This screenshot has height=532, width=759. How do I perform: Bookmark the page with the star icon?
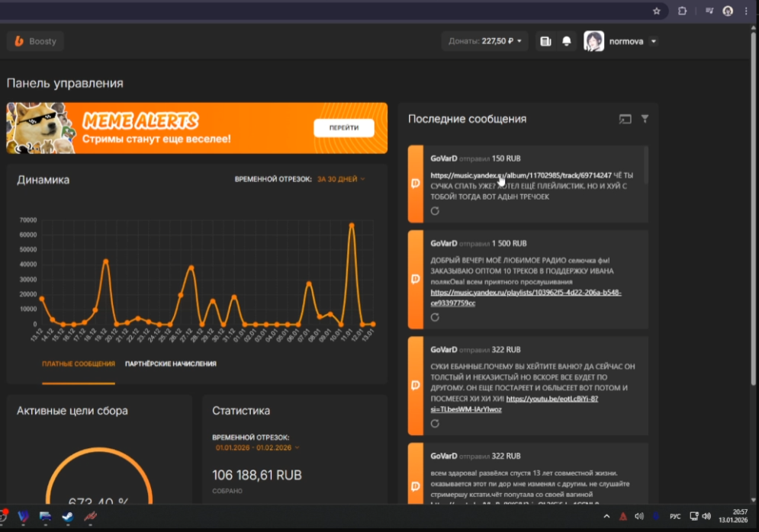(656, 11)
